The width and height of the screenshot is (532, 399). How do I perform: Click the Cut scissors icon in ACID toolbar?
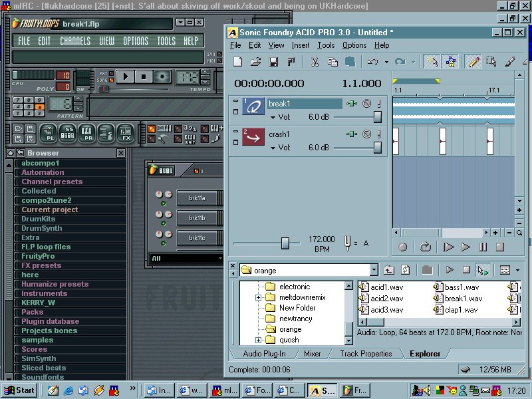(x=315, y=62)
